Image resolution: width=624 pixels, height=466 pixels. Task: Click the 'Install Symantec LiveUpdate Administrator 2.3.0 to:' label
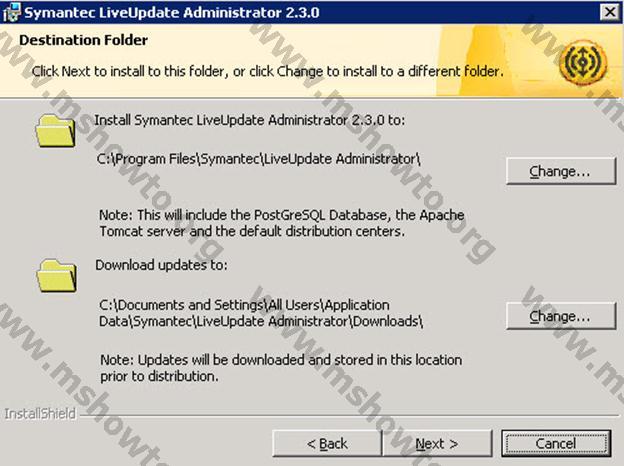click(250, 120)
